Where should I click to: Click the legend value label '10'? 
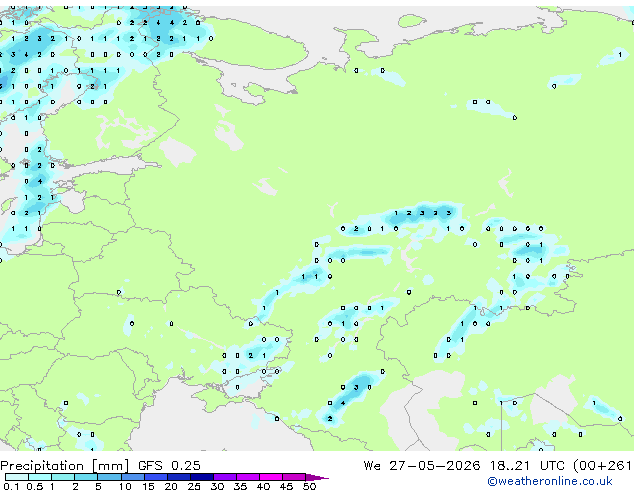click(x=125, y=486)
